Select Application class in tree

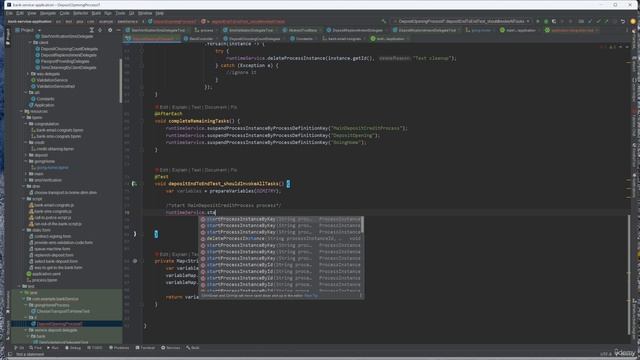pyautogui.click(x=42, y=105)
